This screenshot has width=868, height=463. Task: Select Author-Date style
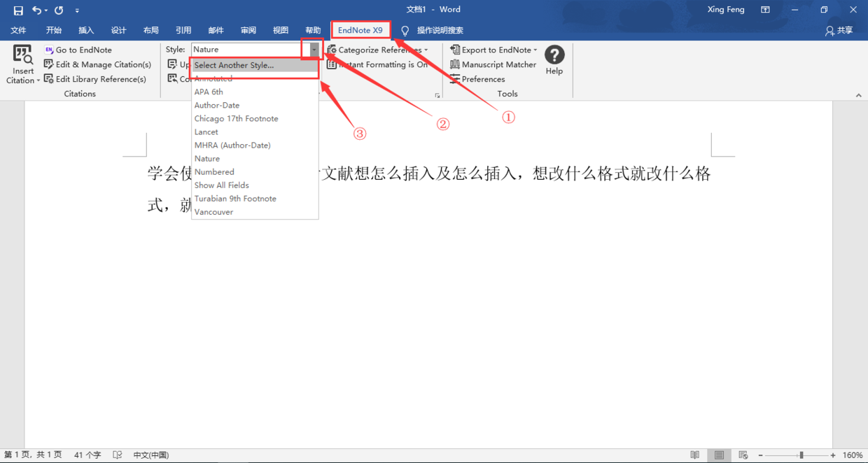click(255, 105)
